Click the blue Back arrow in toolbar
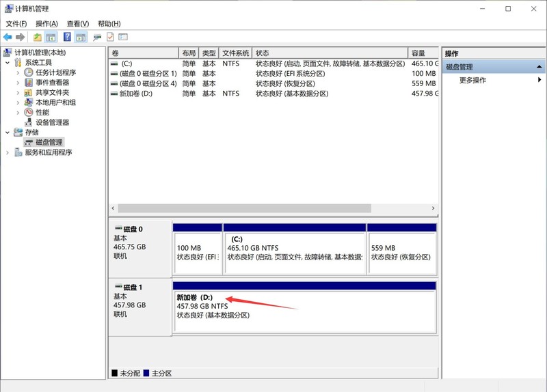The height and width of the screenshot is (392, 547). click(x=8, y=37)
